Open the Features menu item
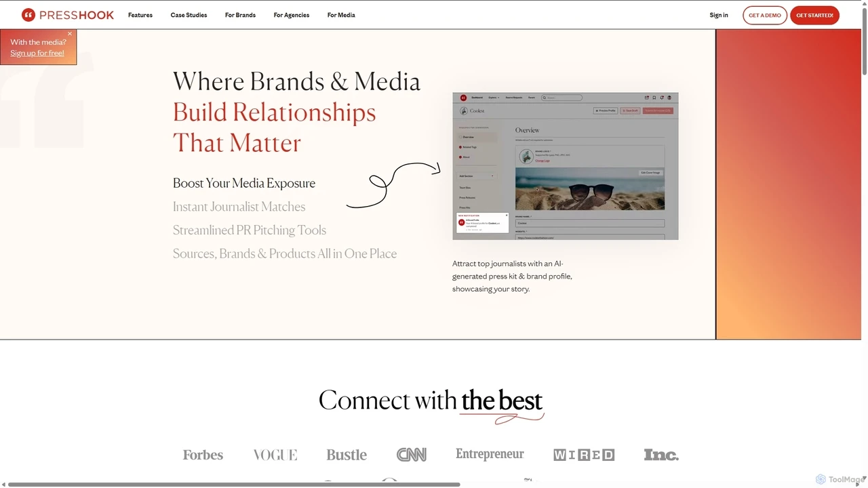 click(140, 15)
